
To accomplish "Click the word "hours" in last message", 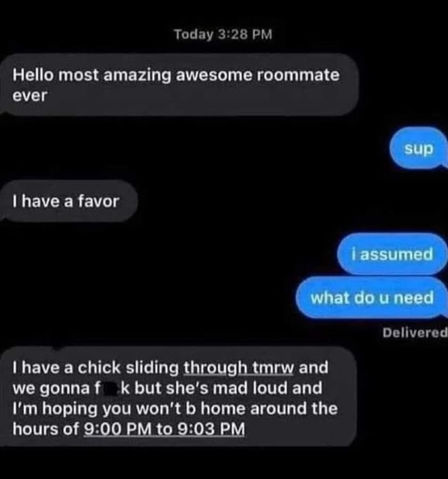I will (35, 429).
